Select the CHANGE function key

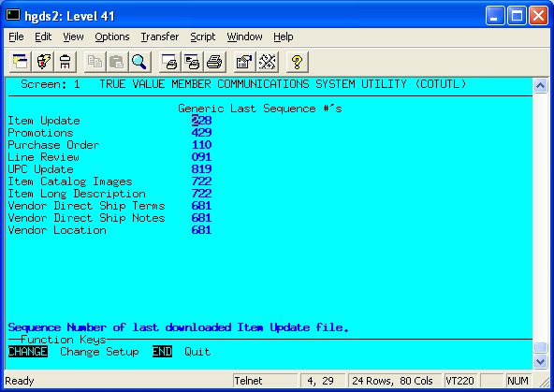tap(28, 352)
